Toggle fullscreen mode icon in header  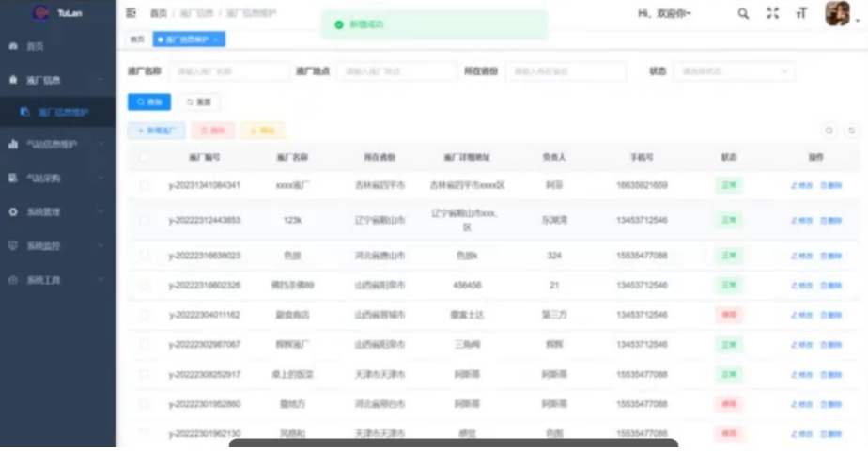tap(772, 13)
